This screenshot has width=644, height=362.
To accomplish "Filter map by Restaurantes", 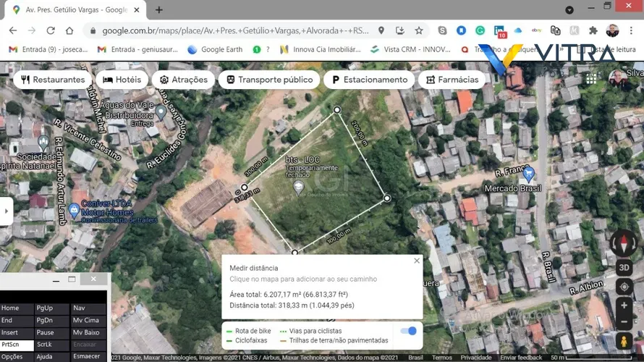I will click(53, 80).
